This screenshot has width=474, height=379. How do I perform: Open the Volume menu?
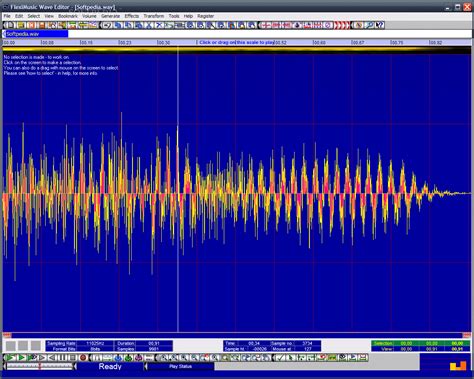(89, 16)
